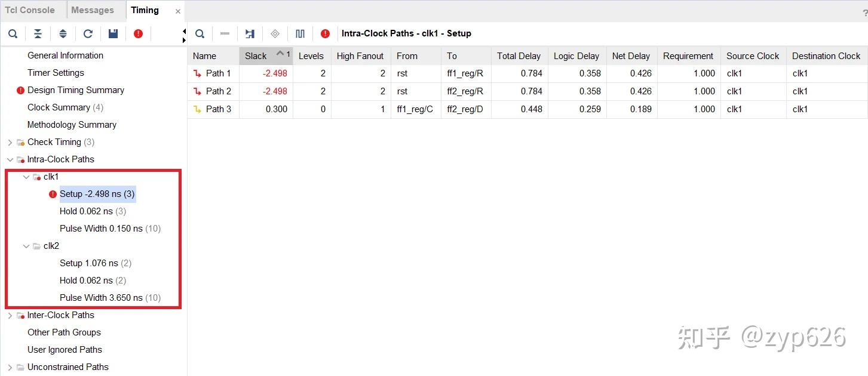Click ff1_reg/R cell in Path 1 row

click(465, 73)
